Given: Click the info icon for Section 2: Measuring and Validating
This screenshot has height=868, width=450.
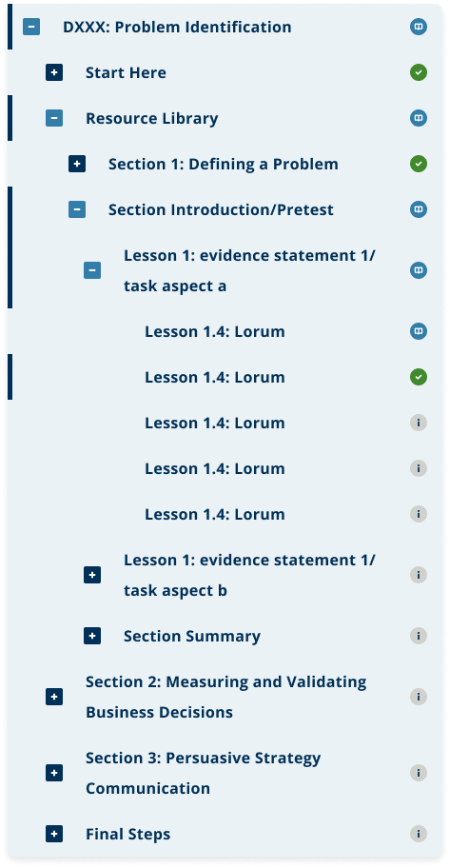Looking at the screenshot, I should click(419, 697).
